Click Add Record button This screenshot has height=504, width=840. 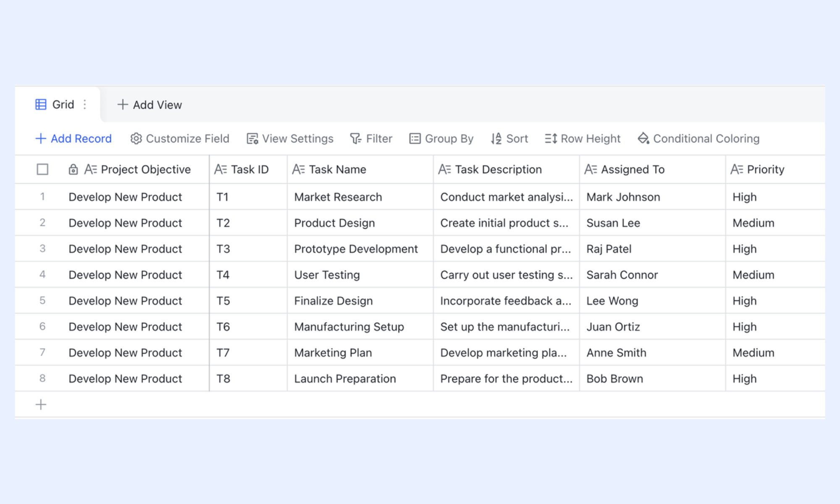(x=73, y=139)
